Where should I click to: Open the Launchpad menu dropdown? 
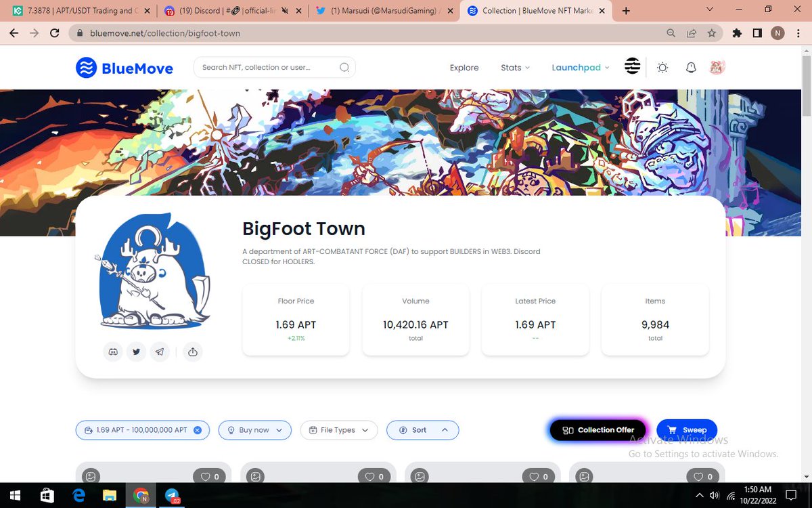click(x=581, y=68)
